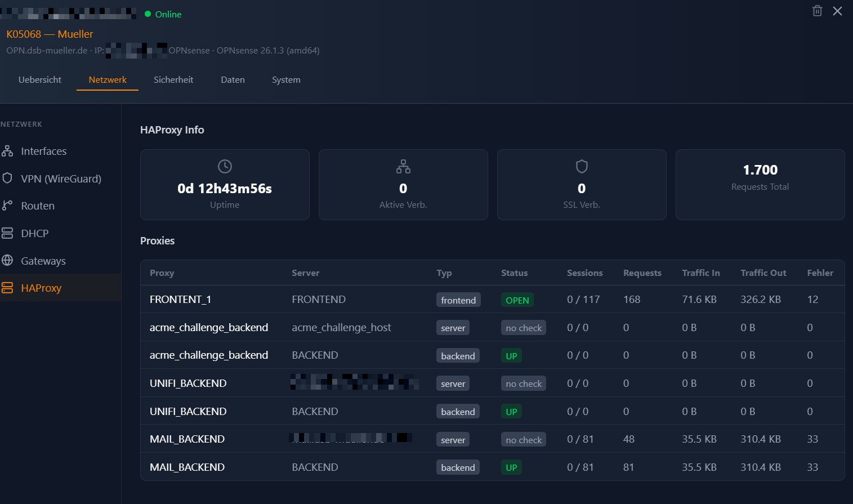This screenshot has height=504, width=853.
Task: Click the K05068 — Mueller title
Action: point(50,34)
